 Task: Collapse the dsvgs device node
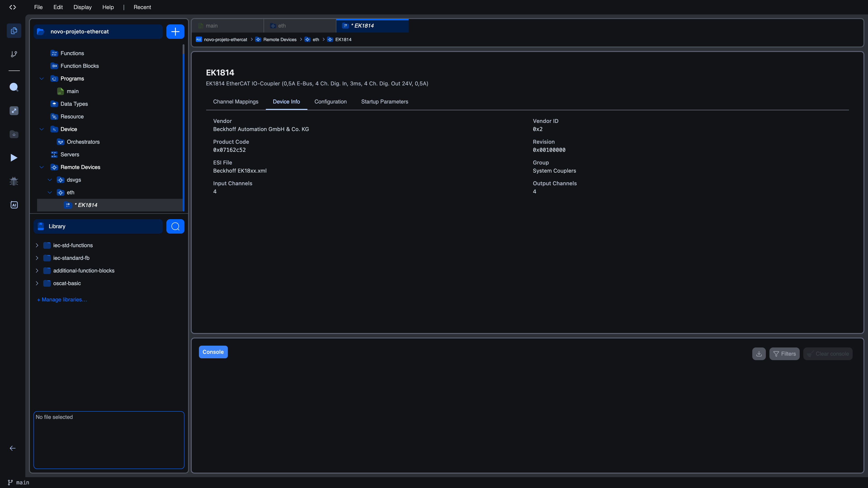[50, 180]
